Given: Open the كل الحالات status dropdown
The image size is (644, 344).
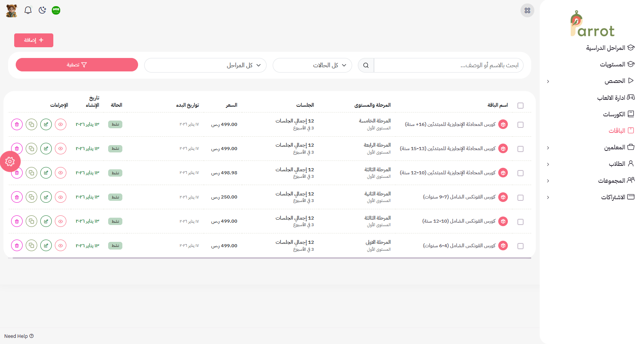Looking at the screenshot, I should tap(312, 65).
